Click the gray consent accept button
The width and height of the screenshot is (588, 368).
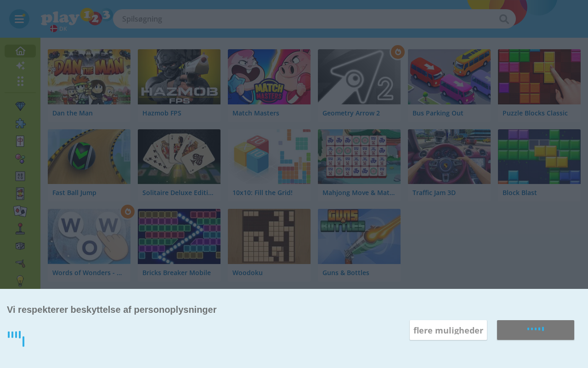click(x=536, y=330)
